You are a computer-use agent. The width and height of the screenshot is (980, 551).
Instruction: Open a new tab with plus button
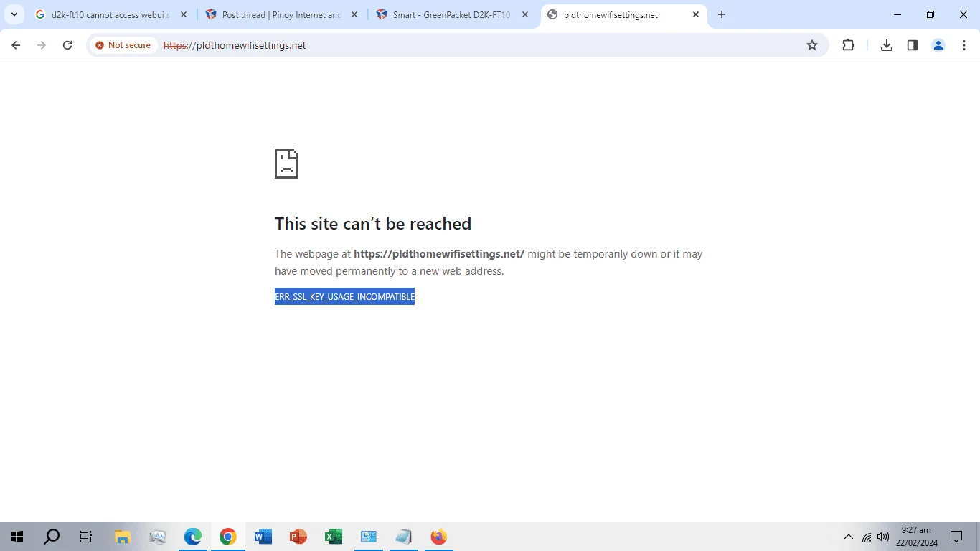click(x=722, y=14)
